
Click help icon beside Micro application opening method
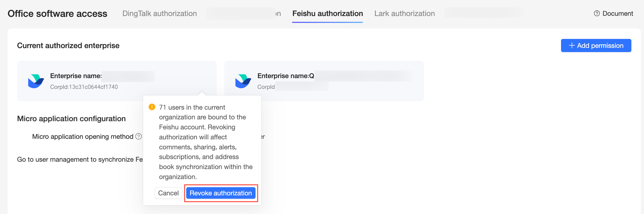[139, 136]
